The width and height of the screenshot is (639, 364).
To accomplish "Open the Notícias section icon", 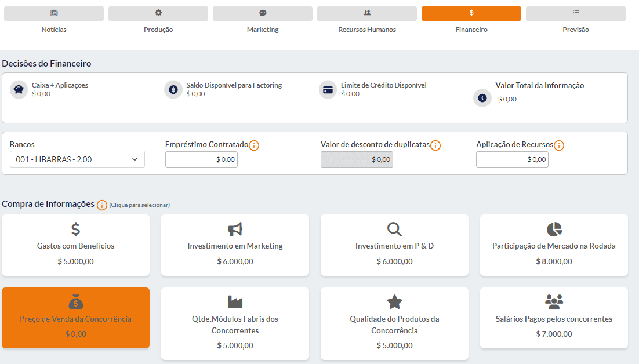I will [x=54, y=13].
